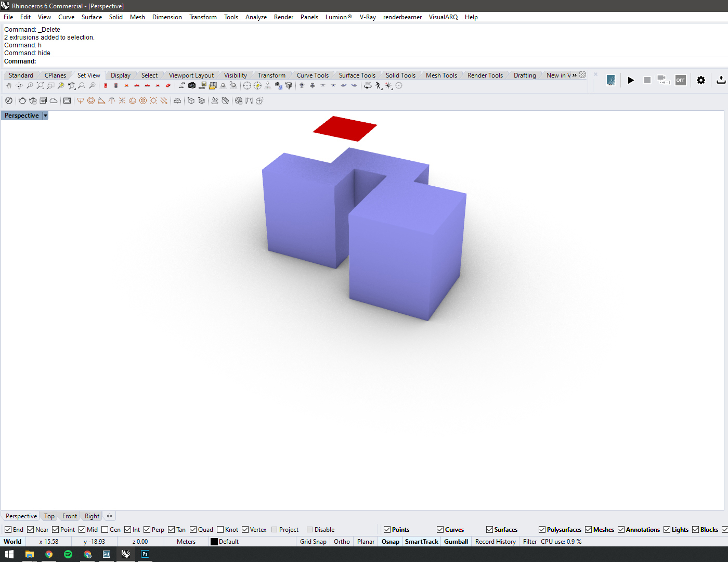Click the toolbar options gear icon
Screen dimensions: 728x562
582,75
